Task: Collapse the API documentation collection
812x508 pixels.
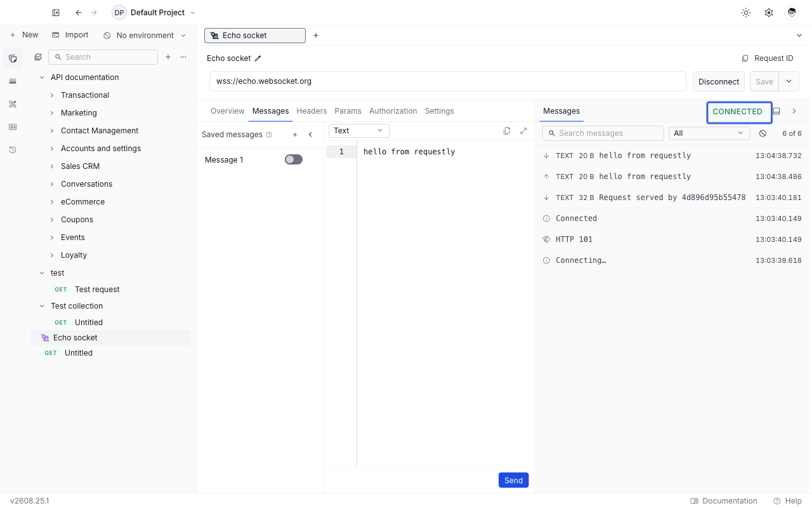Action: coord(42,77)
